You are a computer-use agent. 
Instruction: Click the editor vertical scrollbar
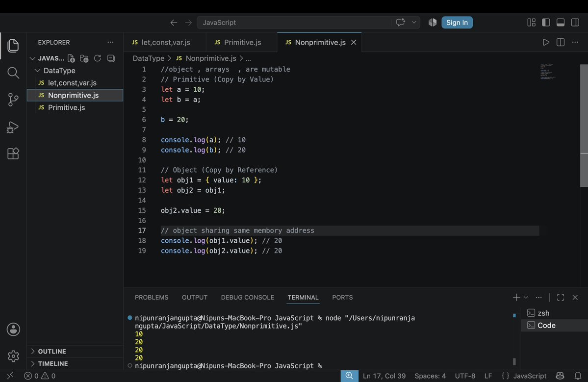(584, 126)
